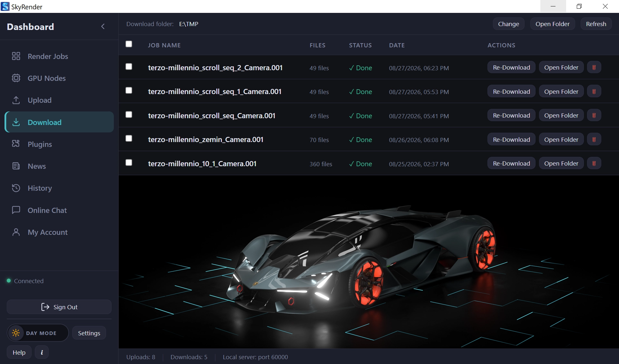Click the info 'i' icon
619x364 pixels.
click(x=42, y=352)
